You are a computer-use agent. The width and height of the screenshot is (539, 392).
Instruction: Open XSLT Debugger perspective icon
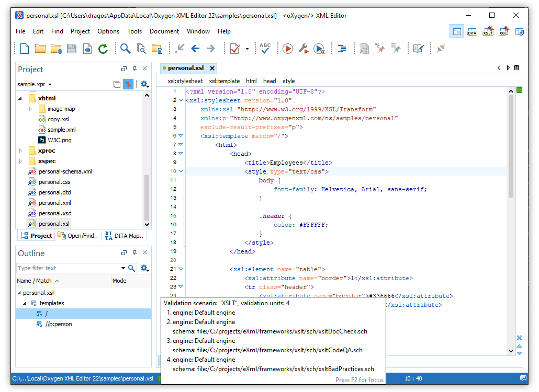point(488,31)
